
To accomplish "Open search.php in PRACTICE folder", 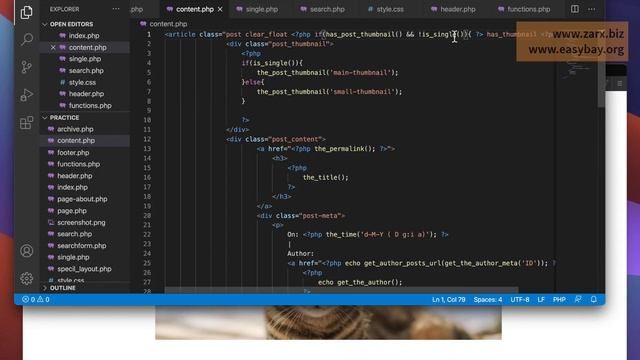I will [x=74, y=234].
